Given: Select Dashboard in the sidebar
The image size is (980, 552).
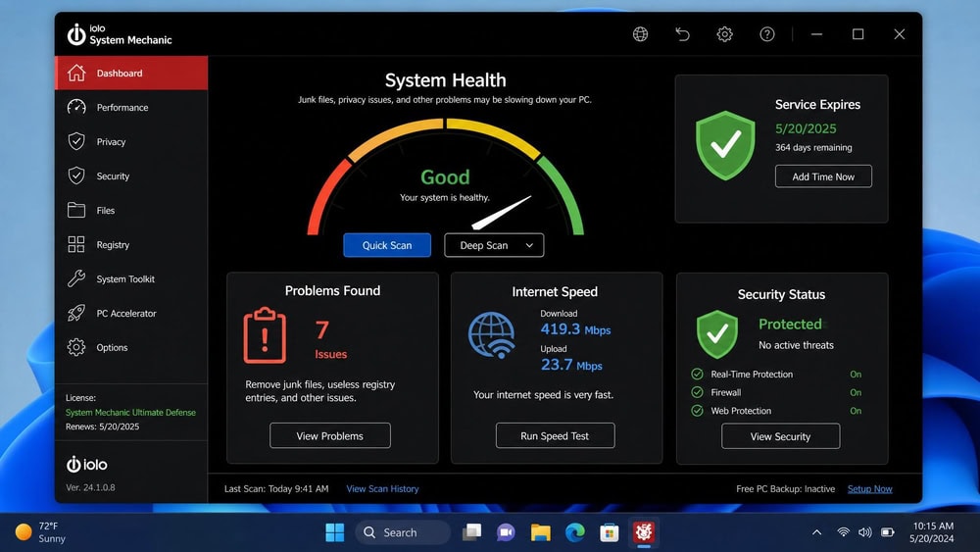Looking at the screenshot, I should [131, 73].
